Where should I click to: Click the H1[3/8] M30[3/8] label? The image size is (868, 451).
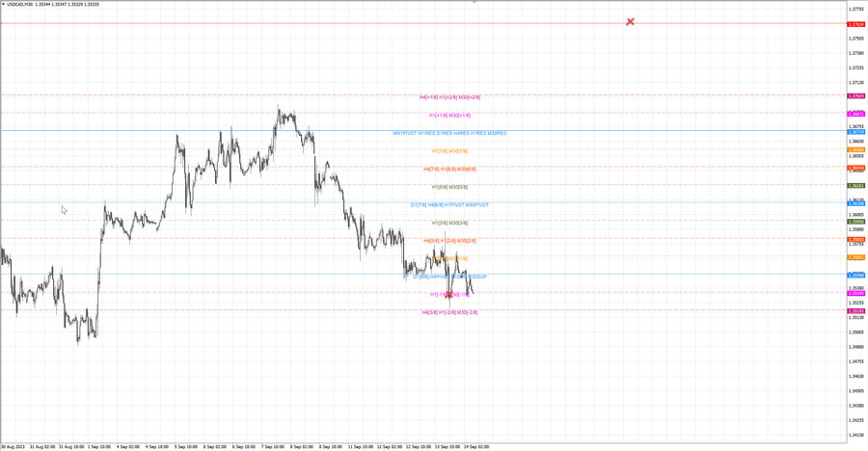[x=449, y=223]
